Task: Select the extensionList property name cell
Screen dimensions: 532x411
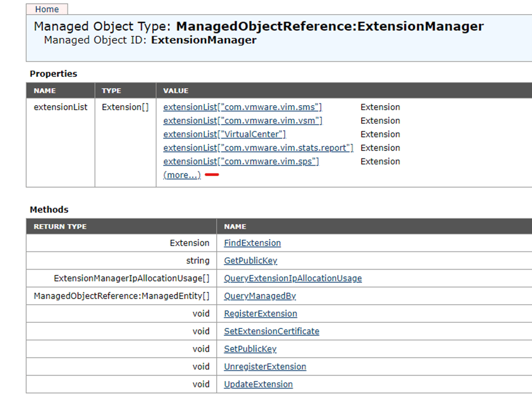Action: pyautogui.click(x=60, y=107)
